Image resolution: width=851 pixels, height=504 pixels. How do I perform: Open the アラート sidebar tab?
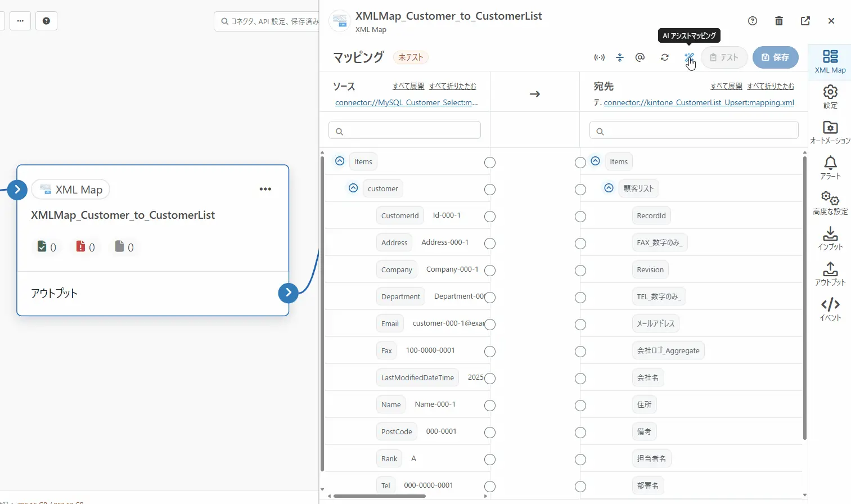pos(830,168)
